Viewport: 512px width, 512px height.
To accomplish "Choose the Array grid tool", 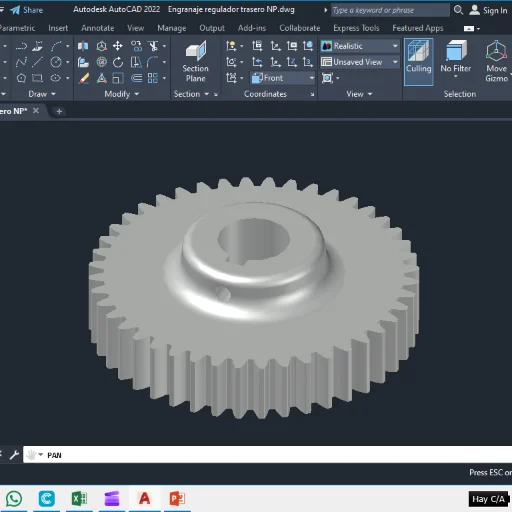I will 153,78.
